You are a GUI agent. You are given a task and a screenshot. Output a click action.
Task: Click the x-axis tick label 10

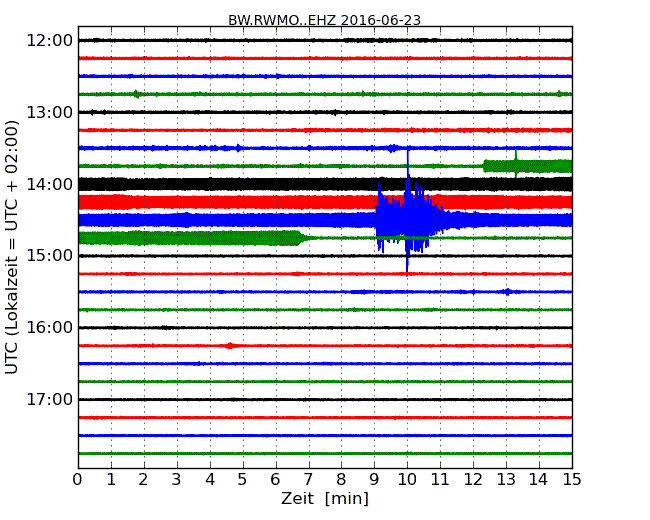coord(407,480)
